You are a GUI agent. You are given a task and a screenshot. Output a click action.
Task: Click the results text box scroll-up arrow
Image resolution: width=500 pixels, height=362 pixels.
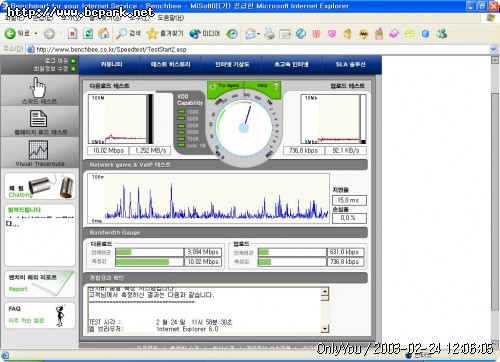tap(325, 292)
